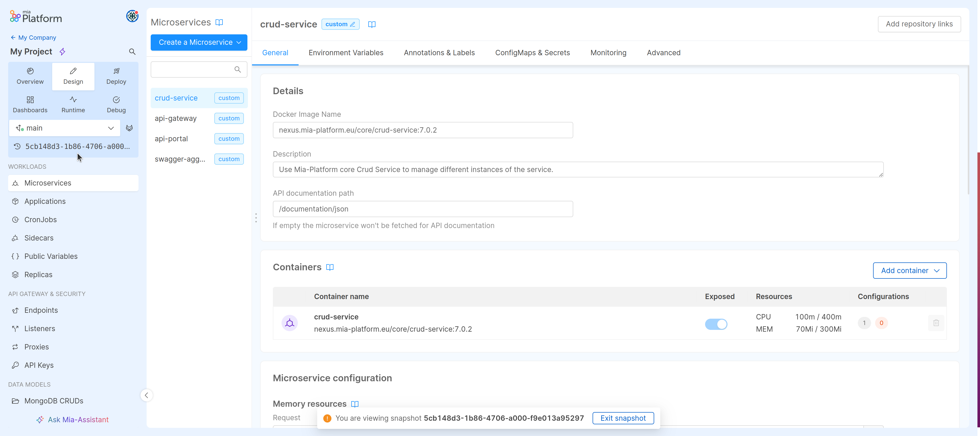This screenshot has height=436, width=980.
Task: Open Microservices documentation book icon
Action: click(219, 22)
